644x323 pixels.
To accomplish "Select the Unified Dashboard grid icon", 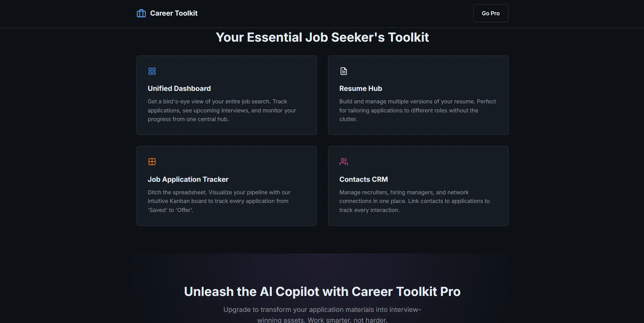I will [152, 71].
